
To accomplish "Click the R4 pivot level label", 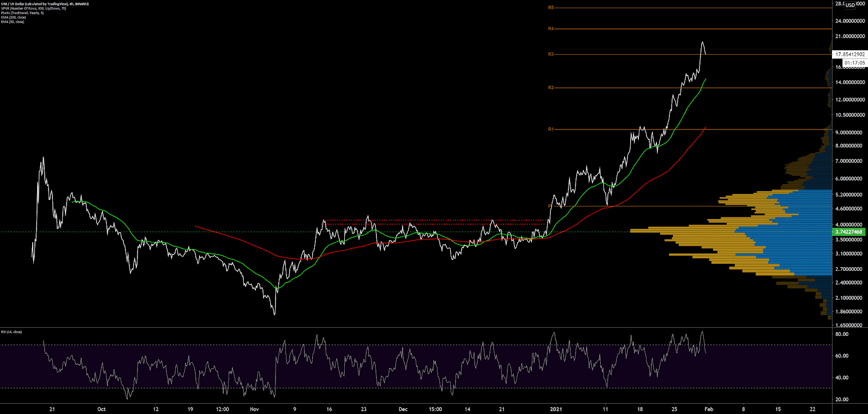I will click(x=550, y=28).
